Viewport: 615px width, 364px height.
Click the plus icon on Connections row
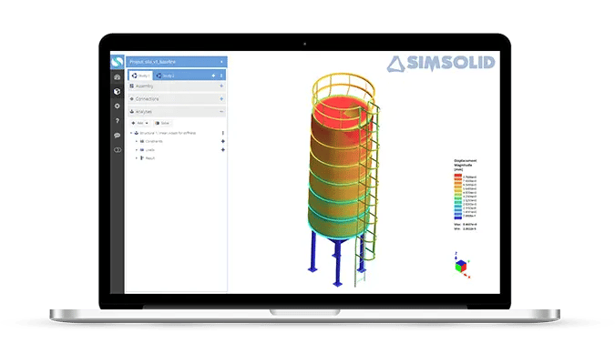(x=221, y=99)
